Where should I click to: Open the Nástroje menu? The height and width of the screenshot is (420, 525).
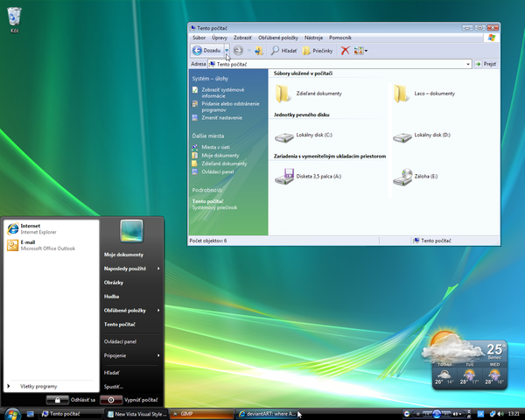(313, 38)
